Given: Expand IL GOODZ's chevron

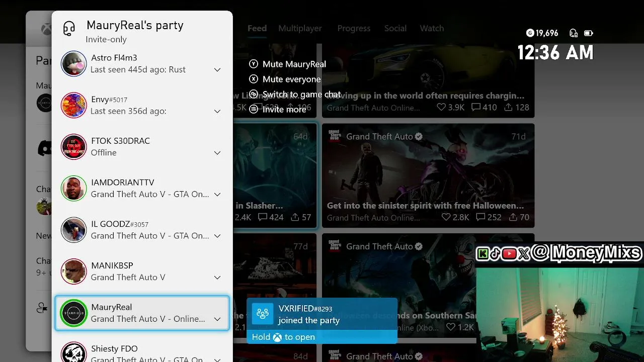Looking at the screenshot, I should (x=217, y=236).
